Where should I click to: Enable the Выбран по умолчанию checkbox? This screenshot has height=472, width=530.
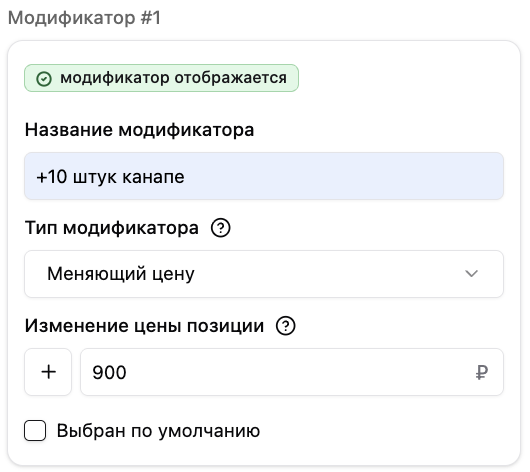point(35,430)
